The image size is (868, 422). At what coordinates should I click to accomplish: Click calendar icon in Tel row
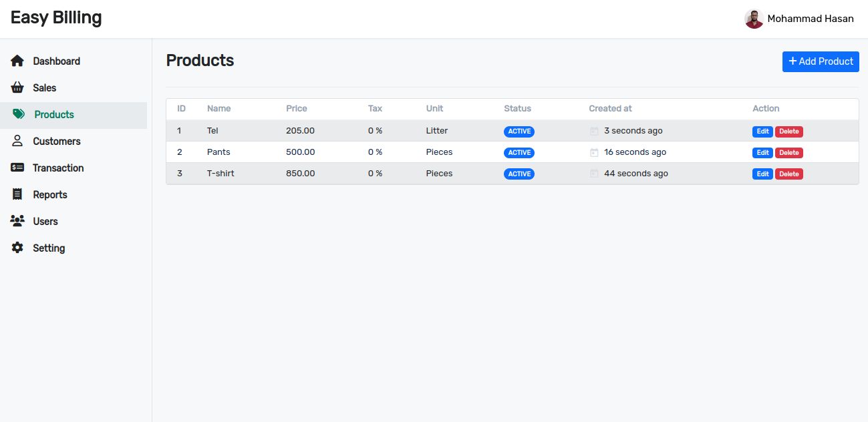[594, 131]
